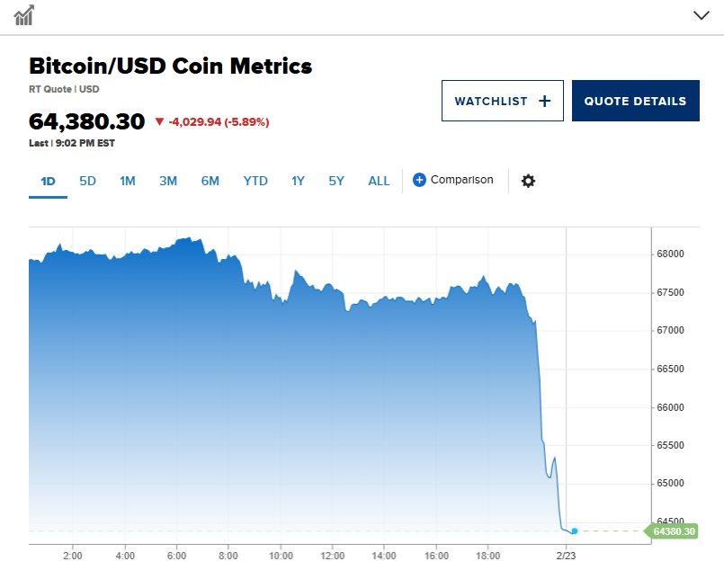Viewport: 724px width, 588px height.
Task: Select the 1M timeframe
Action: point(127,181)
